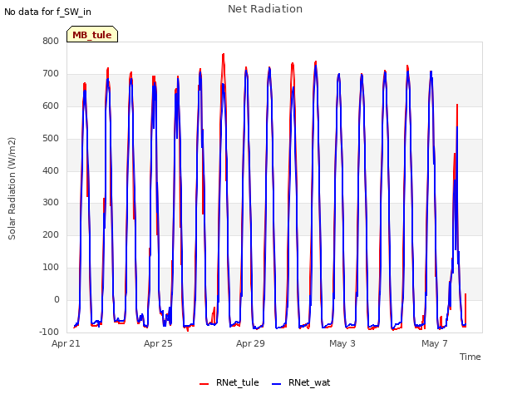Click the Solar Radiation (W/m2) axis label
Screen dimensions: 532x399
coord(12,189)
